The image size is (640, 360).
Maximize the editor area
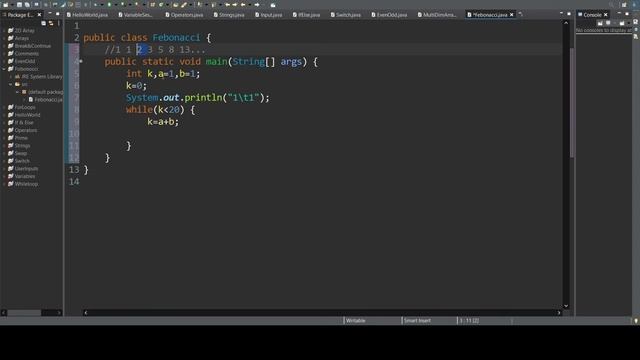(569, 14)
